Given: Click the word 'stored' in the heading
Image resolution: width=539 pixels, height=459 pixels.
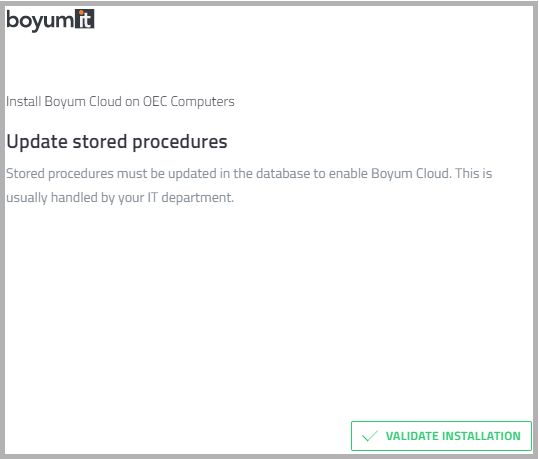Looking at the screenshot, I should coord(100,142).
